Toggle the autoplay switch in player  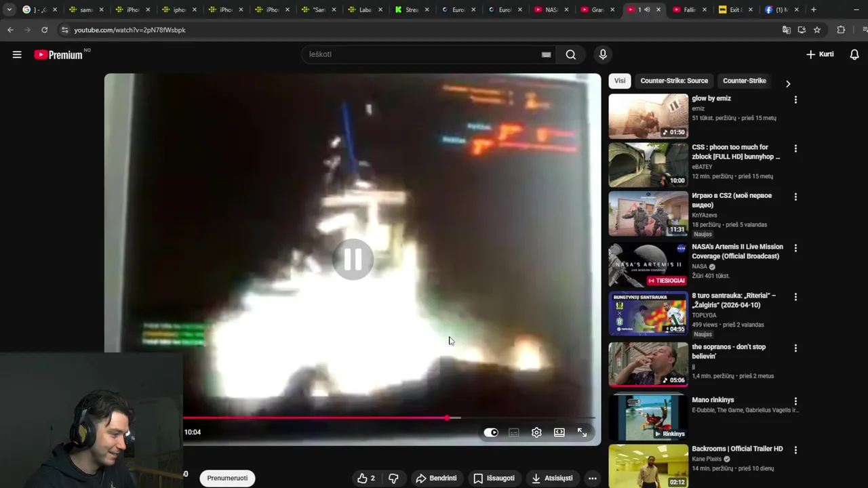[x=491, y=432]
